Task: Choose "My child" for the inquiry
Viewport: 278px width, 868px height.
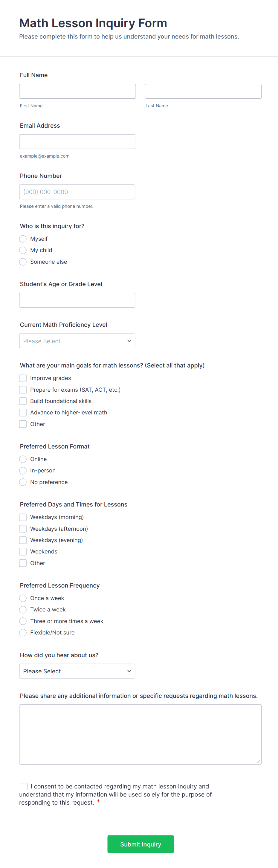Action: pyautogui.click(x=23, y=250)
